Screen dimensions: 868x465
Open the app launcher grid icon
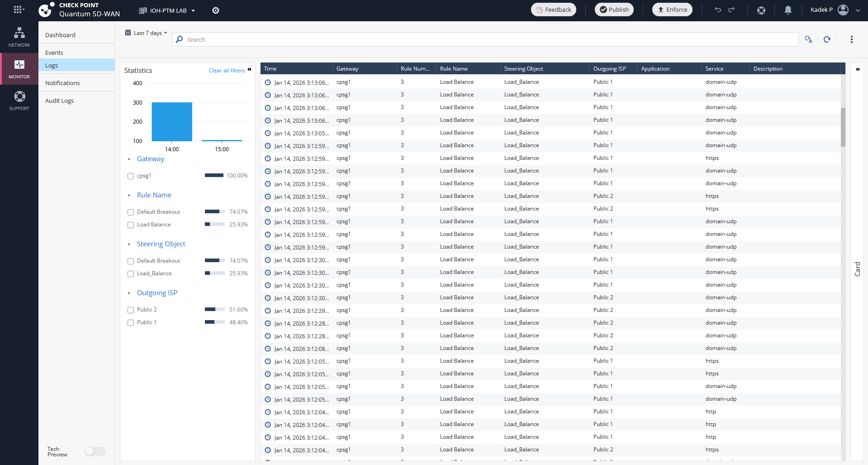18,10
